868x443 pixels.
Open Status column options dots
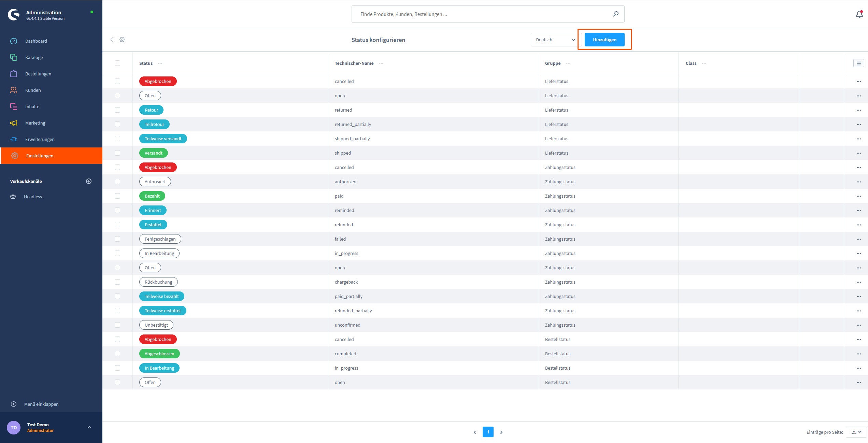[x=160, y=63]
